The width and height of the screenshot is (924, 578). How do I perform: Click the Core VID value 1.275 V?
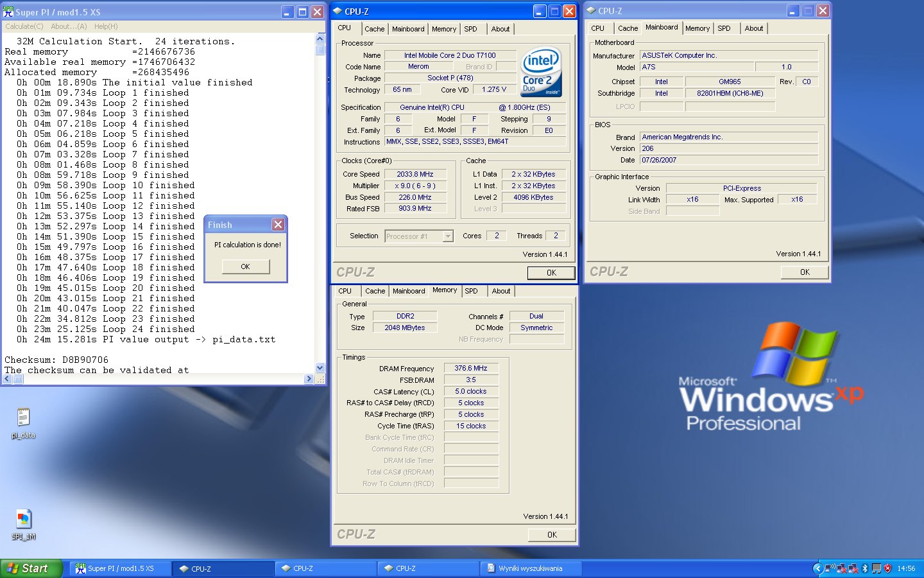pos(494,89)
